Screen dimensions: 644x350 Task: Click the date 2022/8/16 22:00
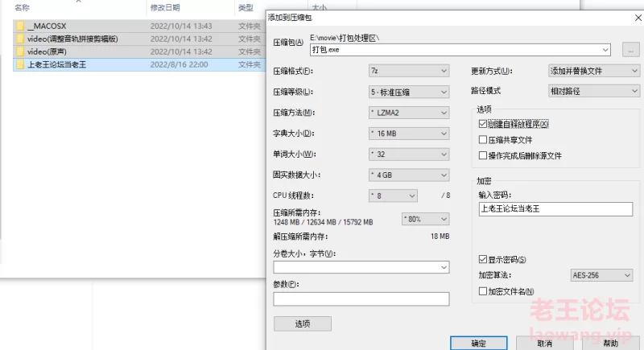[x=179, y=64]
